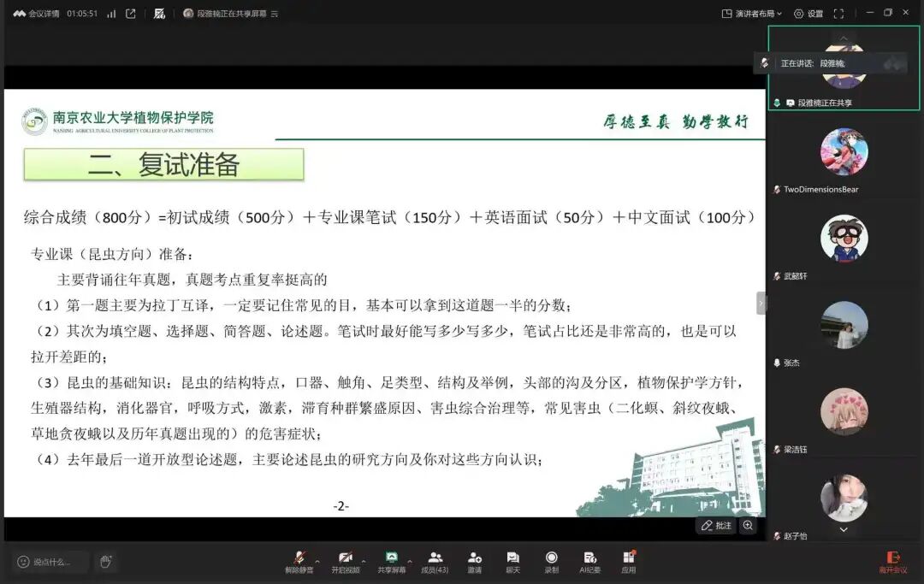Open the apps (应用) menu
The height and width of the screenshot is (584, 924).
(629, 563)
